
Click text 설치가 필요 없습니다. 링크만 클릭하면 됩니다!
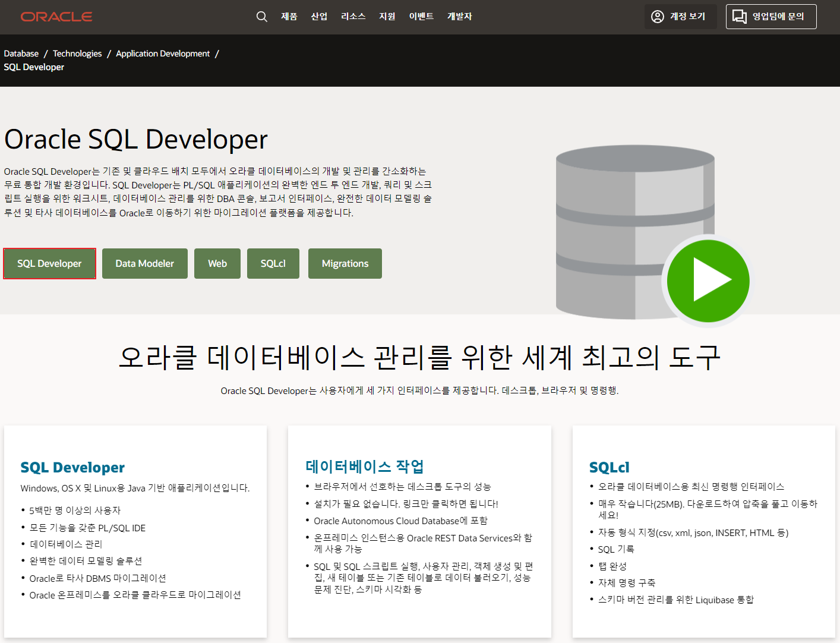(406, 504)
